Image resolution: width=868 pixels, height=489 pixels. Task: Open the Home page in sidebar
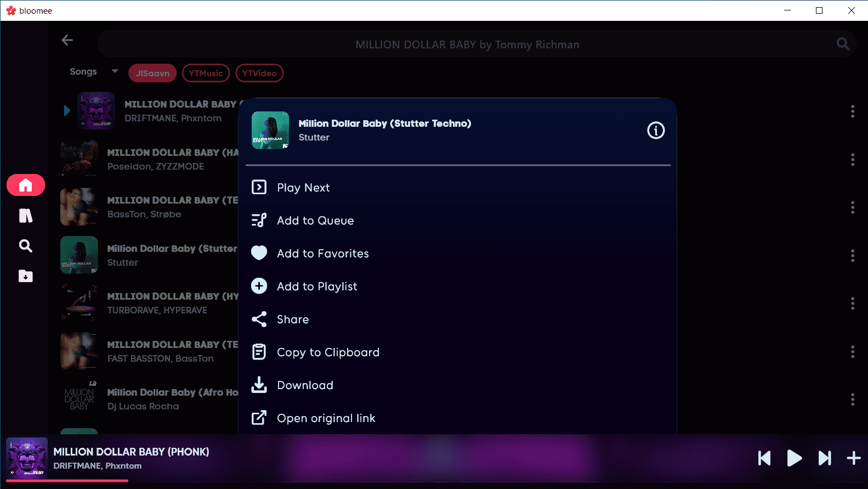coord(26,185)
